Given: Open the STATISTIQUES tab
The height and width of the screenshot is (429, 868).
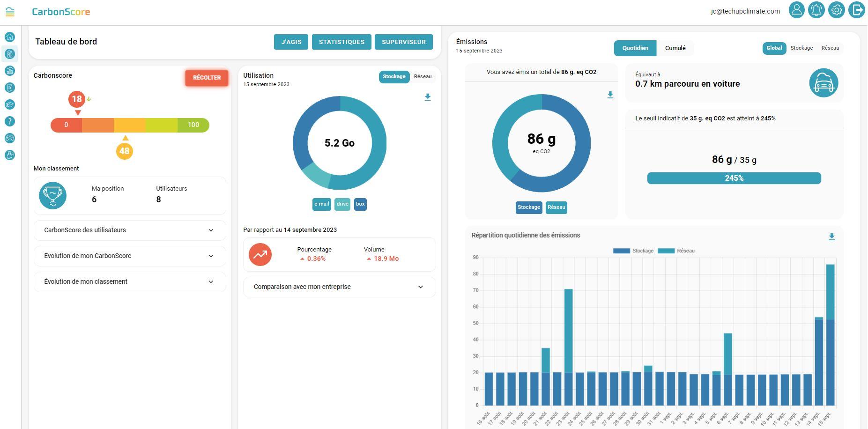Looking at the screenshot, I should (341, 42).
